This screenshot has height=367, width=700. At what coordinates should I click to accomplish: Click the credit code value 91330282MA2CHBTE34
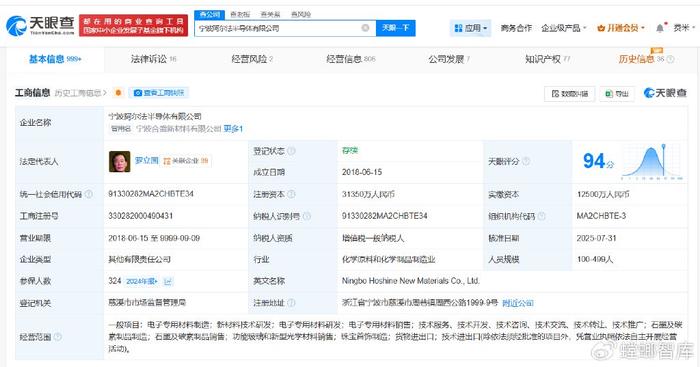[151, 194]
